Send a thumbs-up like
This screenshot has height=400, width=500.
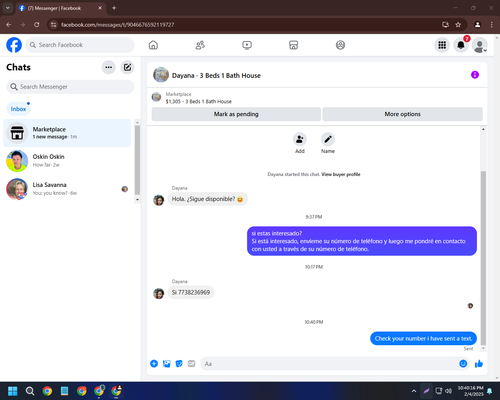[x=479, y=364]
